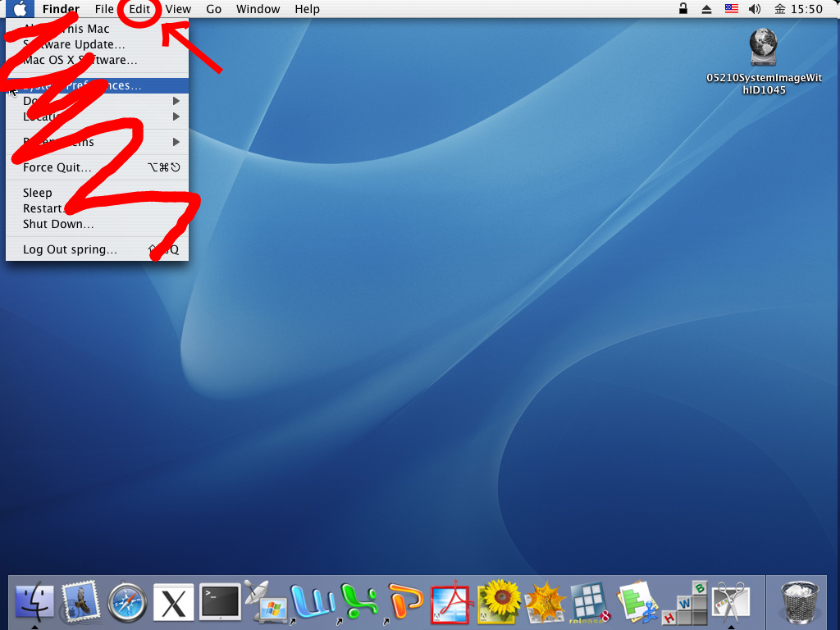Viewport: 840px width, 630px height.
Task: Launch Adobe Acrobat from the dock
Action: (450, 605)
